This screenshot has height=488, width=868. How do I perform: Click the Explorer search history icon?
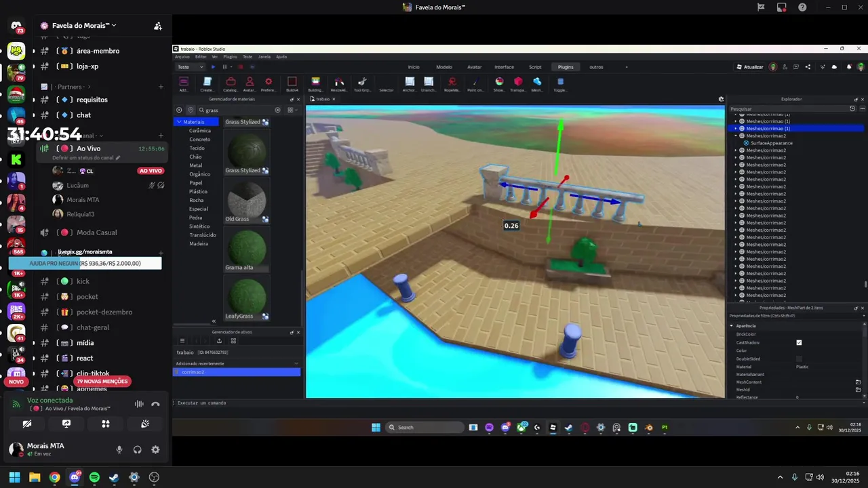coord(852,108)
